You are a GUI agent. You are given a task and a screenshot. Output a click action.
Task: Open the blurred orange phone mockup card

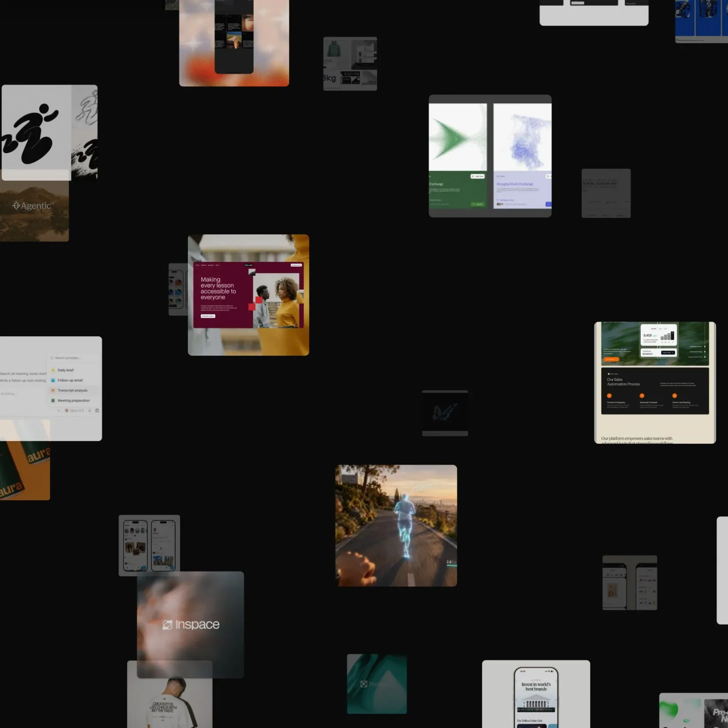(234, 43)
